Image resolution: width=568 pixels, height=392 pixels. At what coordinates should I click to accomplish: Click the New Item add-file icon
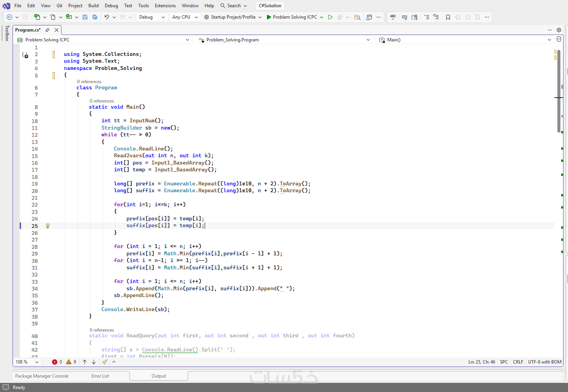click(37, 17)
